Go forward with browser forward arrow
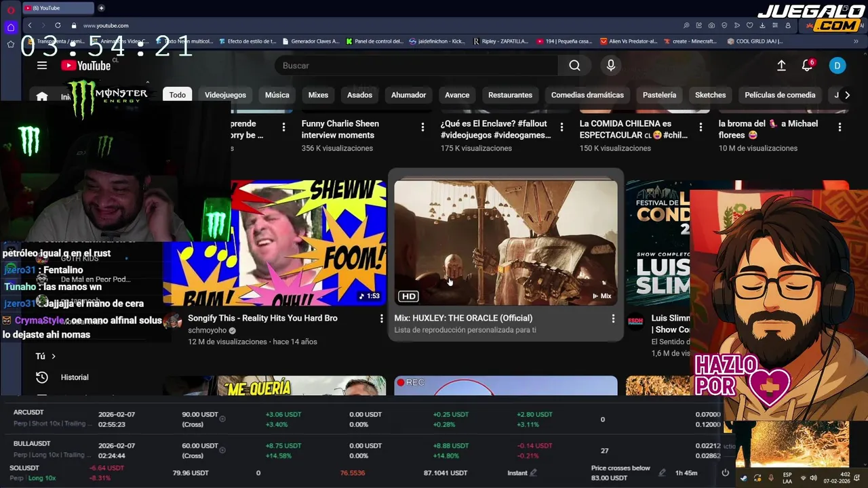The image size is (868, 488). tap(43, 25)
